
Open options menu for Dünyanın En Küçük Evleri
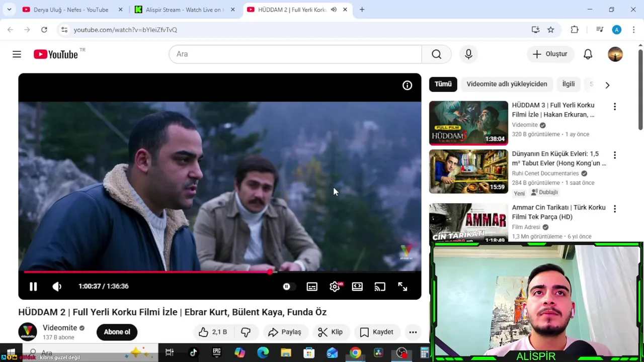(x=614, y=155)
